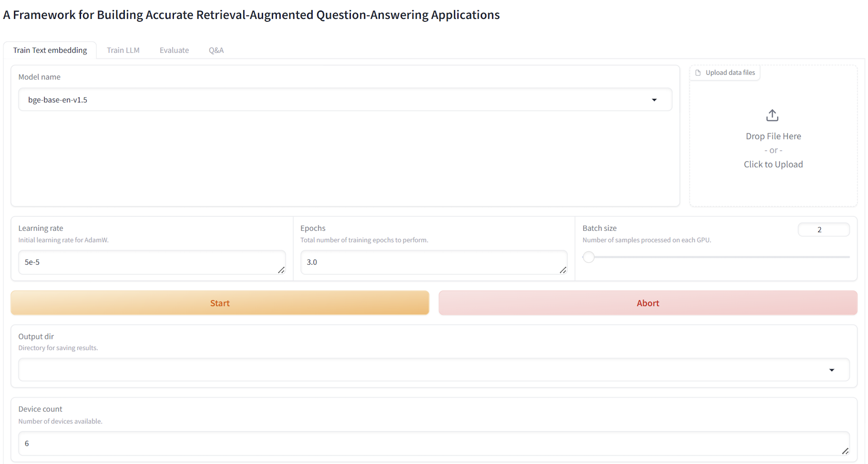Click Learning rate field resize handle
This screenshot has width=868, height=464.
(x=281, y=270)
